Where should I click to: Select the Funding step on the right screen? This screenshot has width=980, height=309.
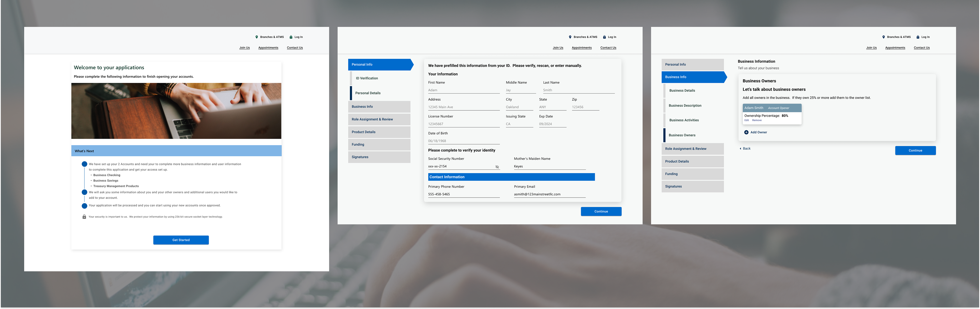click(693, 174)
